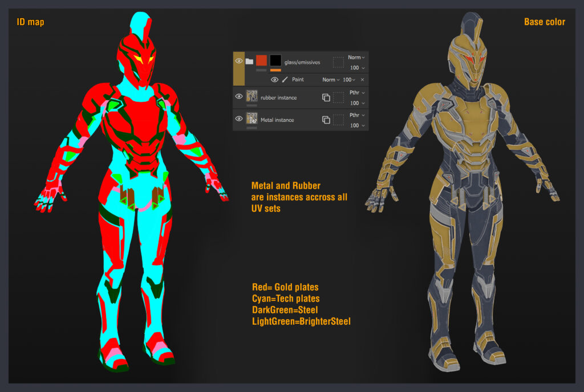Click the 'DarkGreen=Steel' legend line
Screen dimensions: 584x392
285,310
